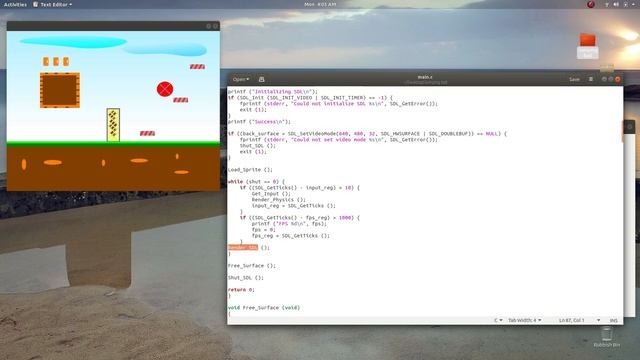Close the text editor with the orange button
640x360 pixels.
tap(618, 79)
